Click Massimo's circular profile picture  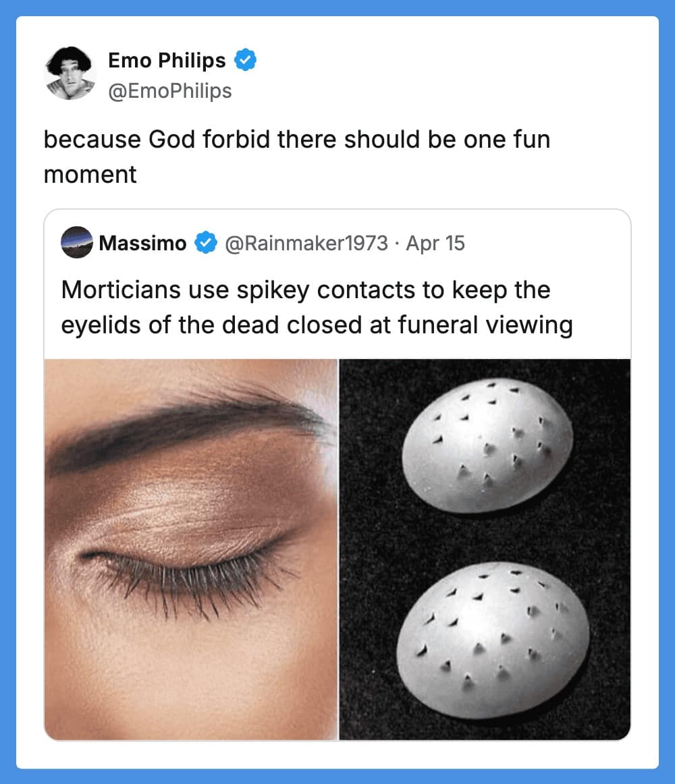(76, 244)
